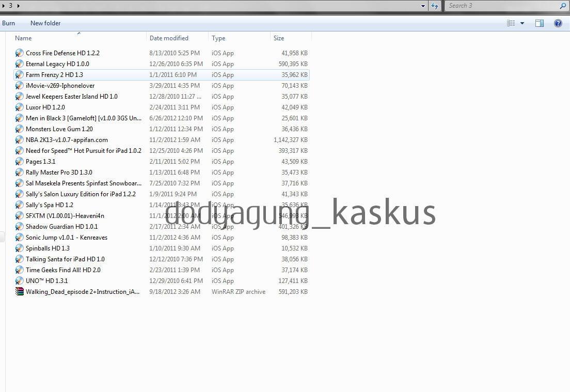Click the size value 1,142,327 KB

coord(291,140)
